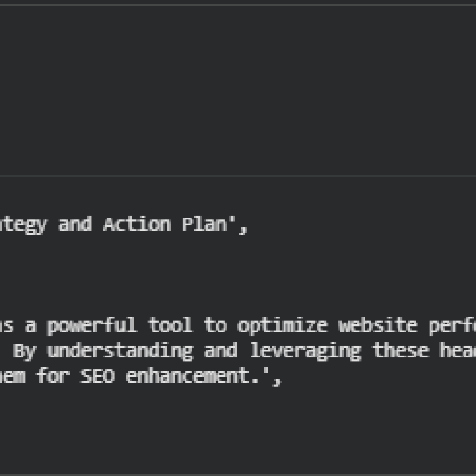Click the word "these" after "leveraging"

coord(401,350)
